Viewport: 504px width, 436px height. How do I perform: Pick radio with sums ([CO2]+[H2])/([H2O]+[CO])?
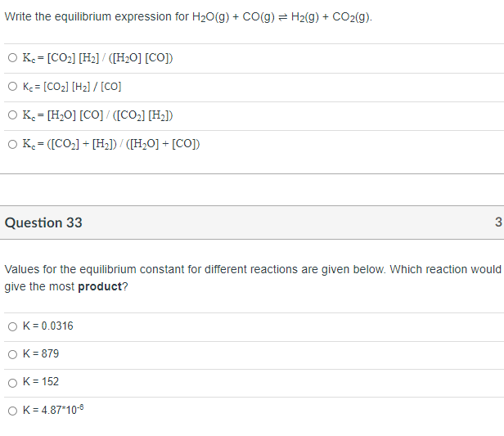[12, 144]
